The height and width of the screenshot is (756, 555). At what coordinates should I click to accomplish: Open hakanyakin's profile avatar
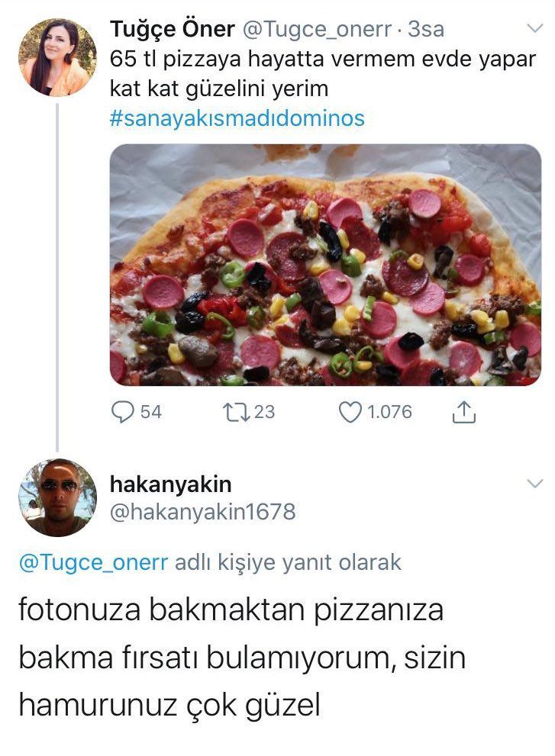(57, 497)
